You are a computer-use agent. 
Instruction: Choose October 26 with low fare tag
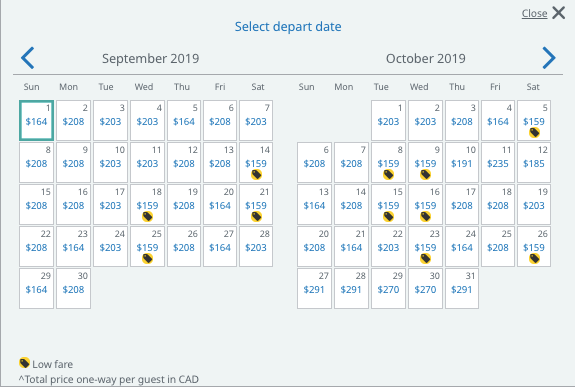coord(534,247)
